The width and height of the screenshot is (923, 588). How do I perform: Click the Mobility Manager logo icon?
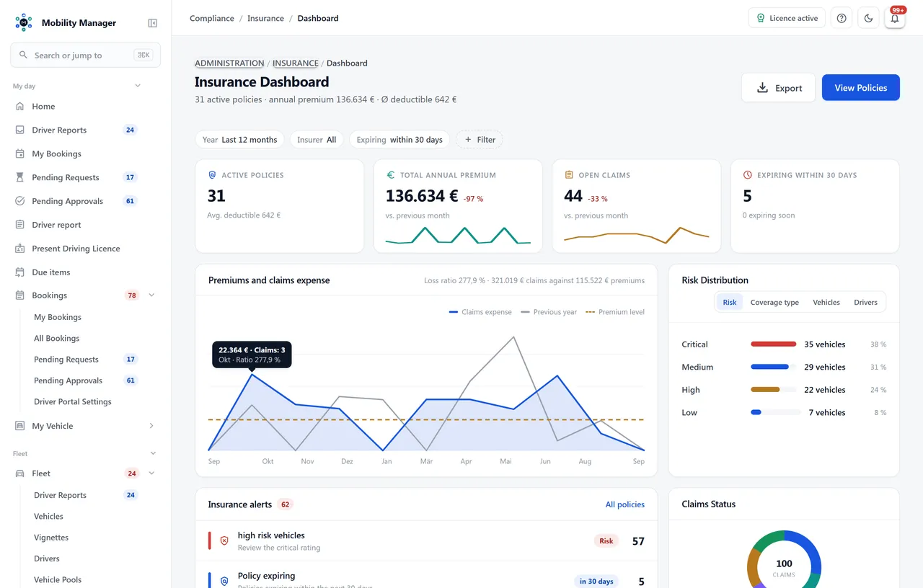tap(24, 22)
